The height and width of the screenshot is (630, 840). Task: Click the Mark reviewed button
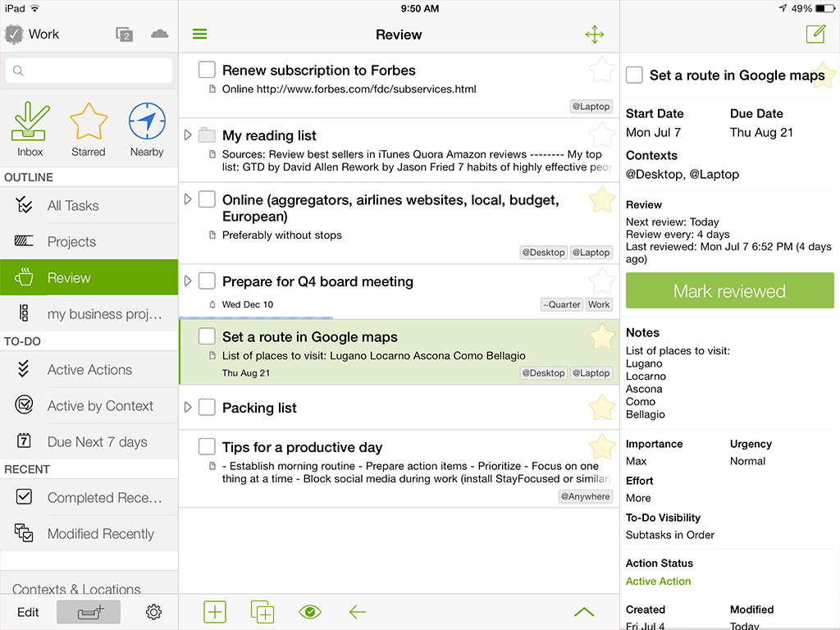729,291
